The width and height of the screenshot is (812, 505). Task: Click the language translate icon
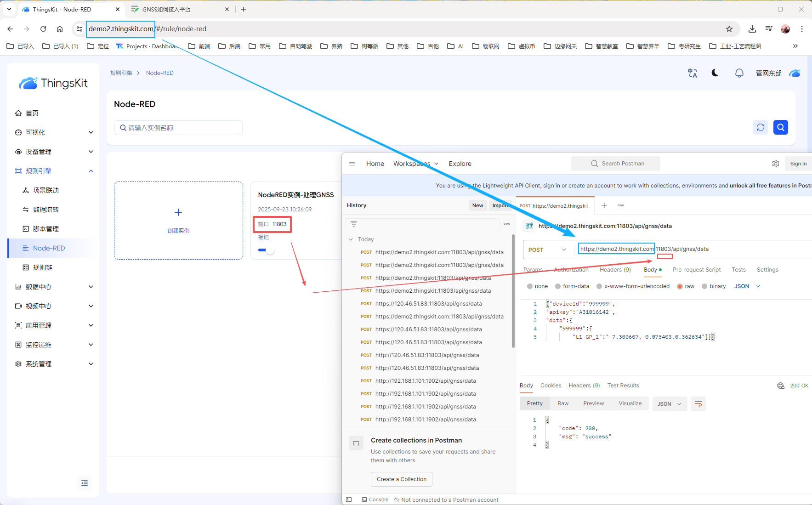point(692,73)
